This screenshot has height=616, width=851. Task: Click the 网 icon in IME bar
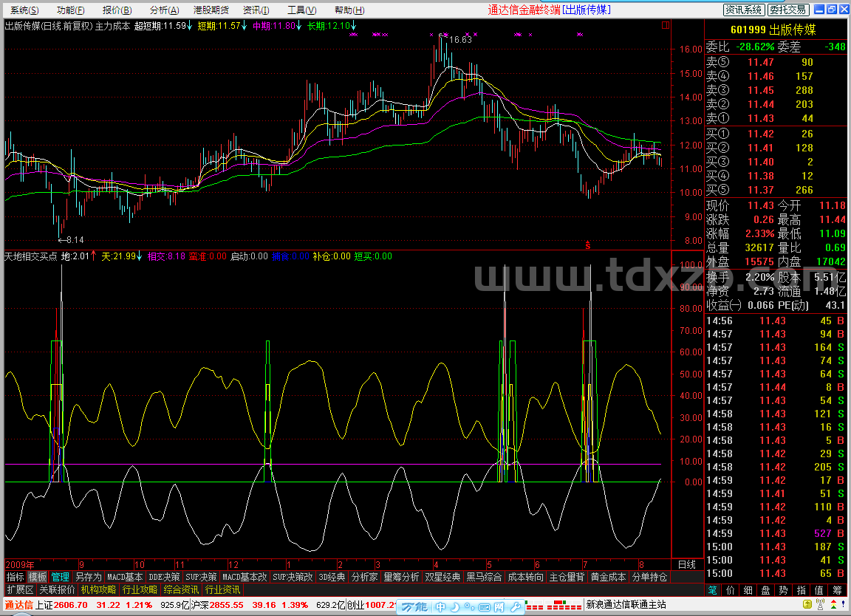pyautogui.click(x=499, y=607)
